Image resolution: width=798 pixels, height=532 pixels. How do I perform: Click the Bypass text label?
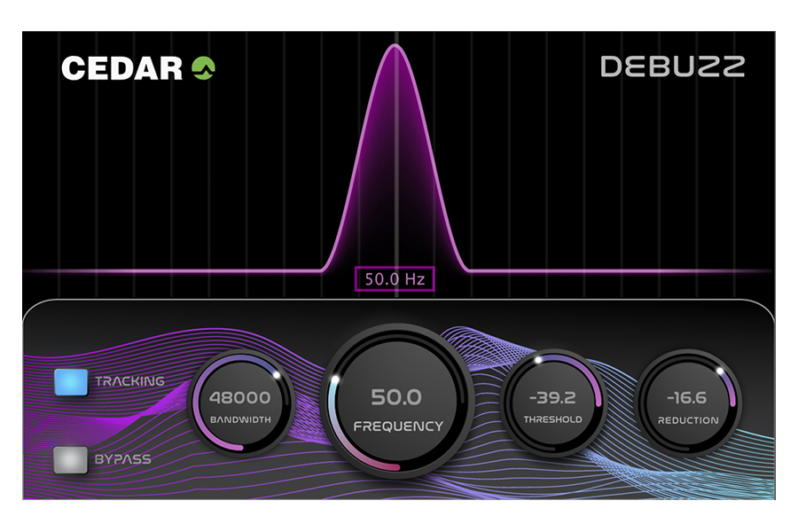[x=123, y=459]
